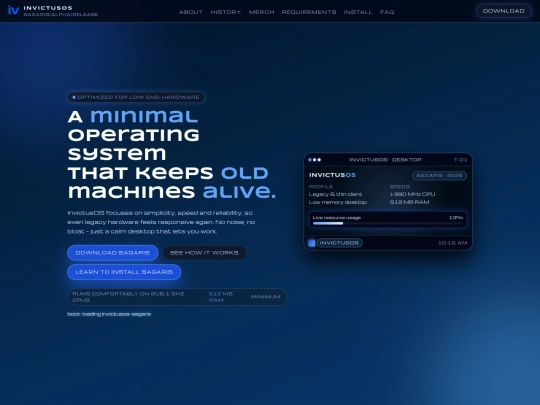Click the IV logo icon in header
This screenshot has width=540, height=405.
pos(13,10)
